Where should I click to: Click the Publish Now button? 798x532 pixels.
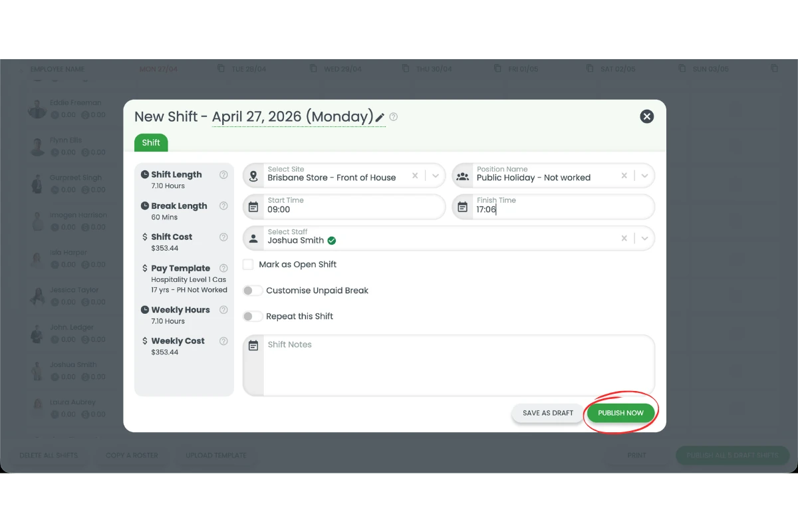pos(620,413)
